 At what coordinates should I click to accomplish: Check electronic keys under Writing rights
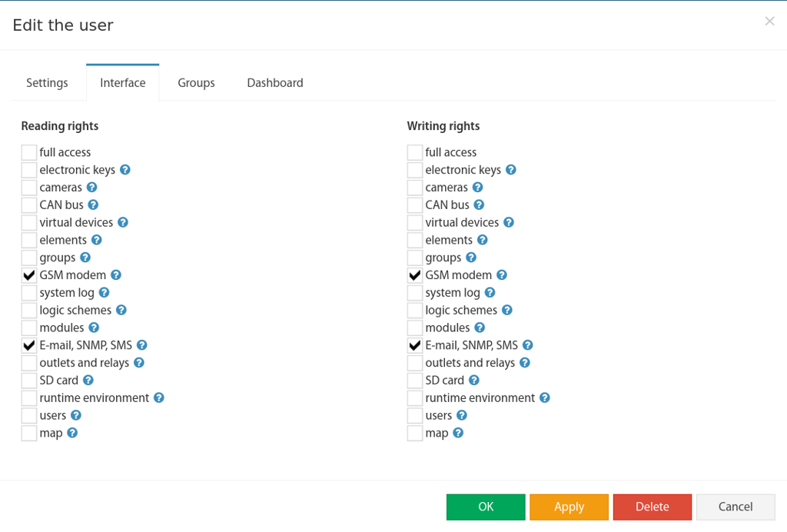tap(415, 170)
